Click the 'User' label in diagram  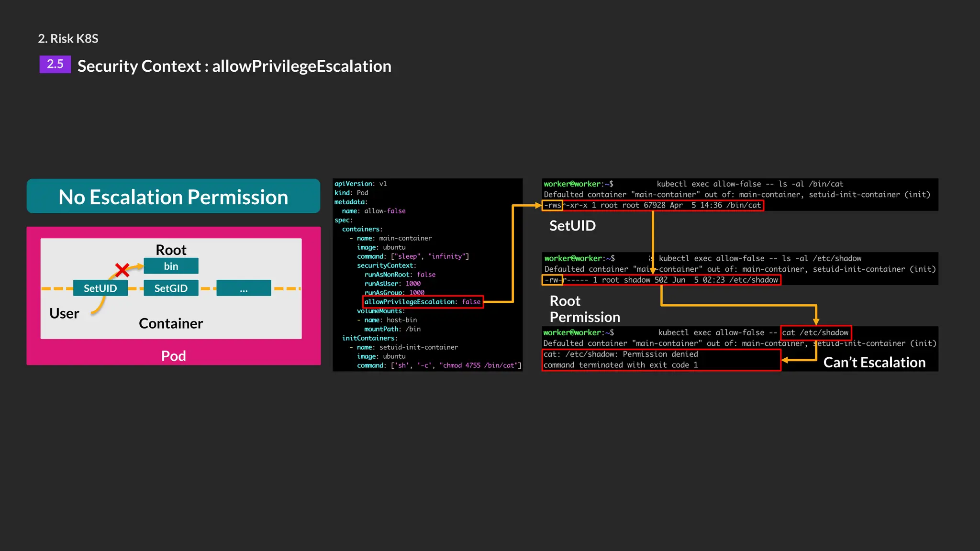coord(64,313)
